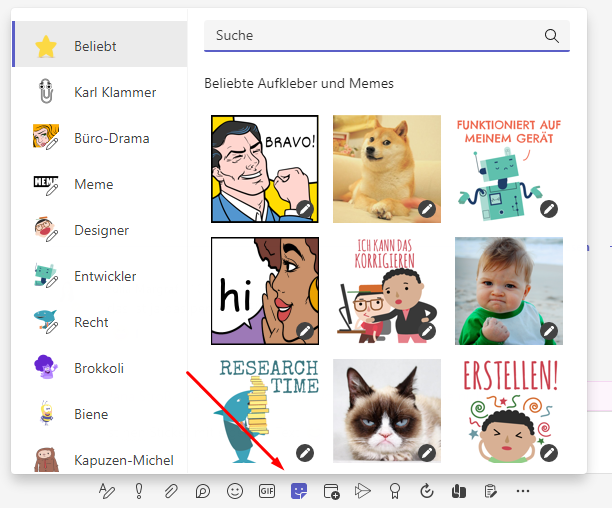Click the schedule meeting calendar icon
The height and width of the screenshot is (508, 612).
click(x=331, y=491)
